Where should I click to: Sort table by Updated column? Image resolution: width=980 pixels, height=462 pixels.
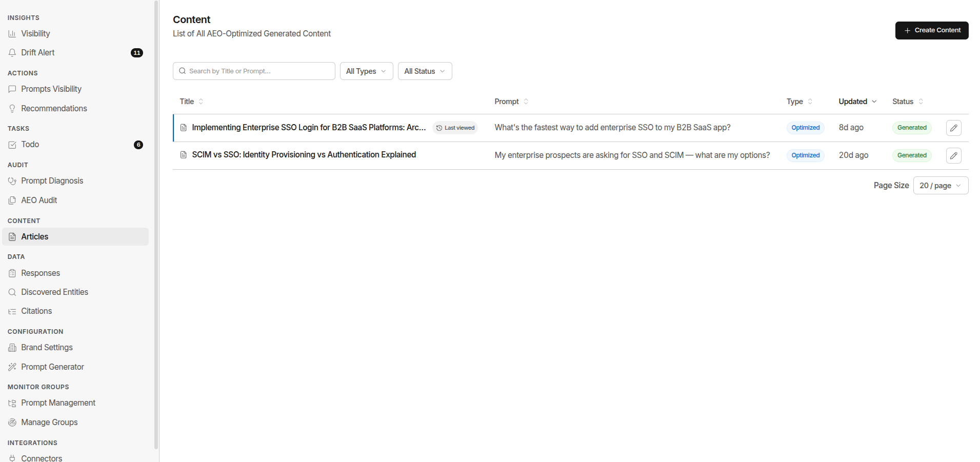[857, 102]
